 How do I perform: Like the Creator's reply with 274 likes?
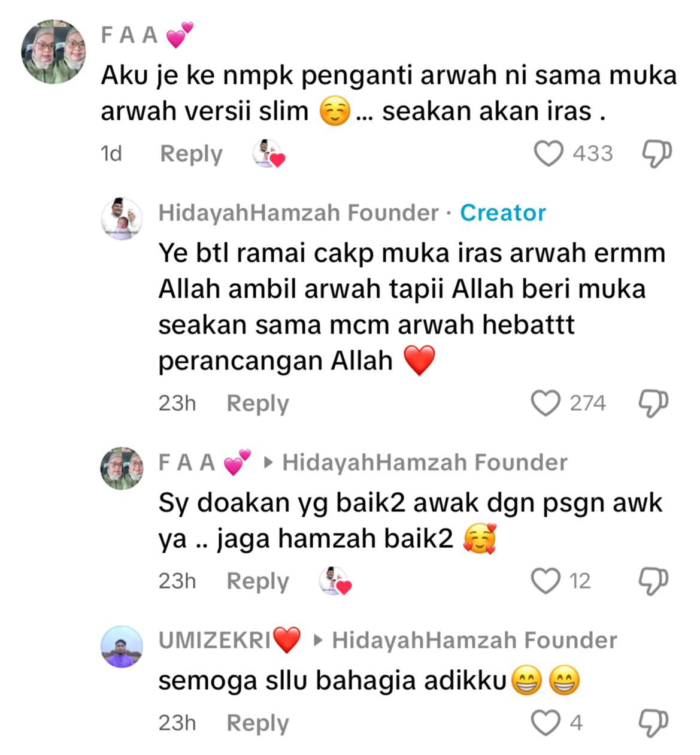(546, 403)
